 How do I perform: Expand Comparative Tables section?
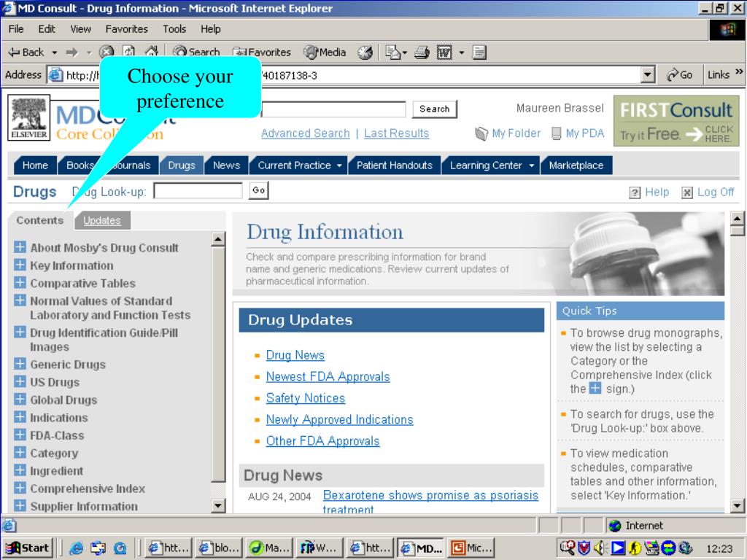(x=20, y=282)
